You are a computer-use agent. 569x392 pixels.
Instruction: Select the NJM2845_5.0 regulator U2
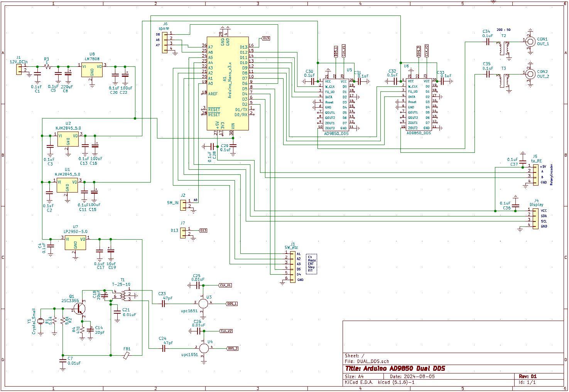pyautogui.click(x=68, y=140)
